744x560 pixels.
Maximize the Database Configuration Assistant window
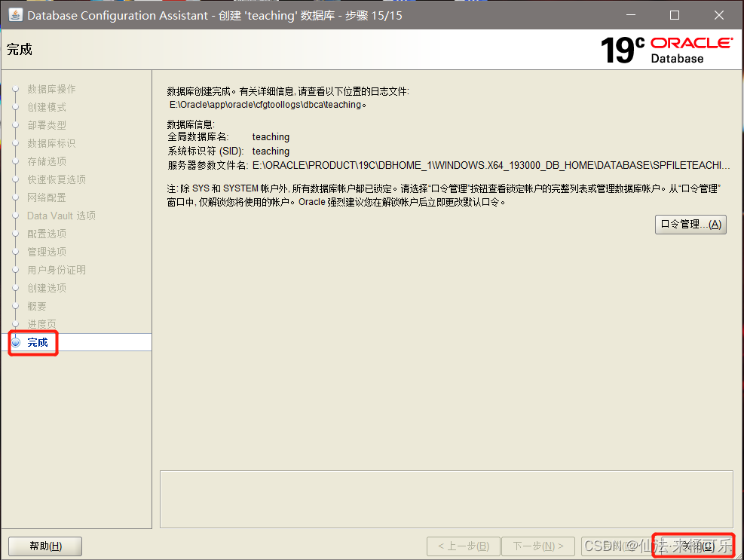coord(674,15)
